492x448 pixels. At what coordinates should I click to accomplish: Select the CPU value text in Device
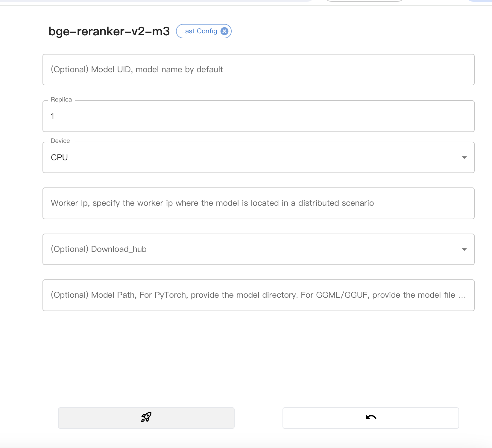coord(59,158)
